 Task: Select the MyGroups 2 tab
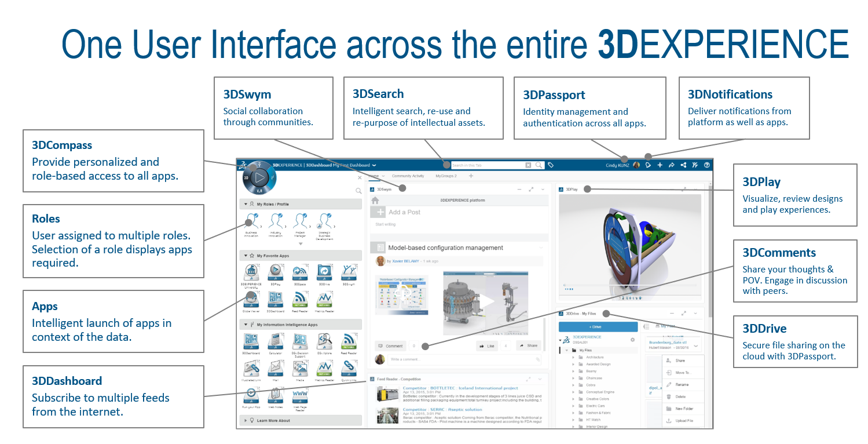447,176
